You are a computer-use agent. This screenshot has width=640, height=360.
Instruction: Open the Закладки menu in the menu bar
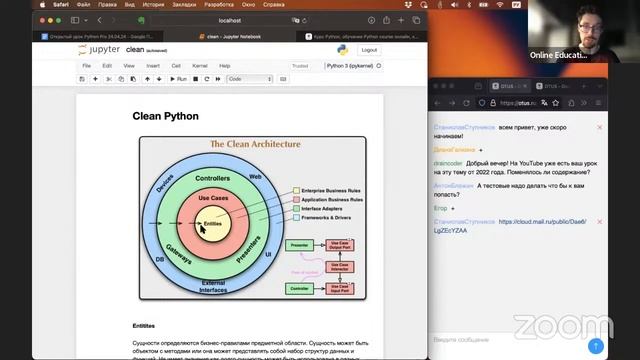(184, 5)
